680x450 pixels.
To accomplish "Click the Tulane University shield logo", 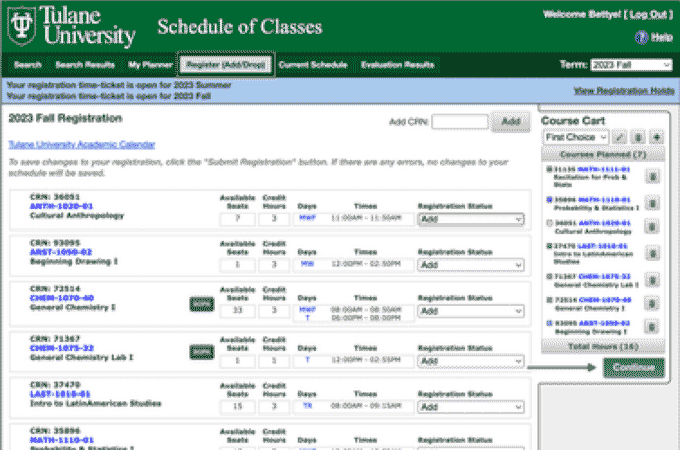I will point(22,26).
